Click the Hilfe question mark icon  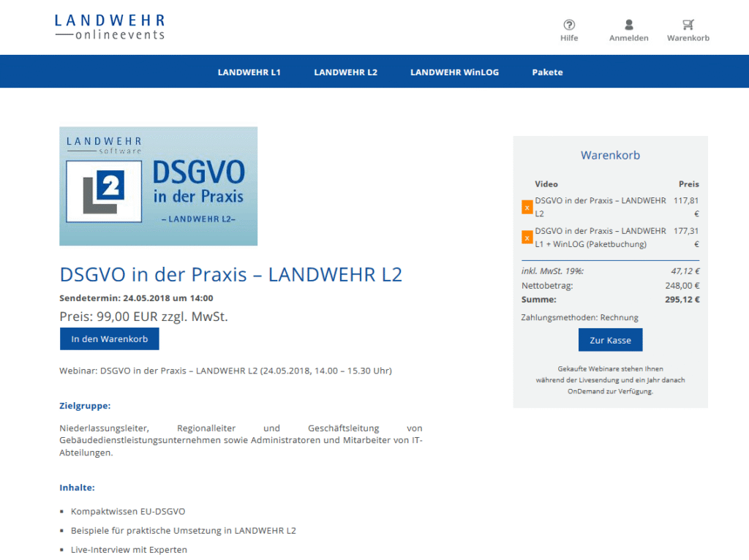coord(569,25)
